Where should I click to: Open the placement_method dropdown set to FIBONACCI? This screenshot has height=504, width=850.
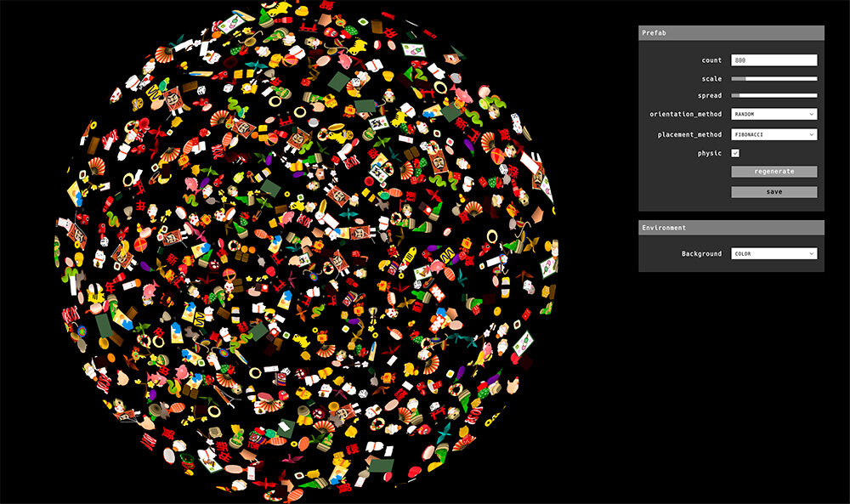click(773, 134)
